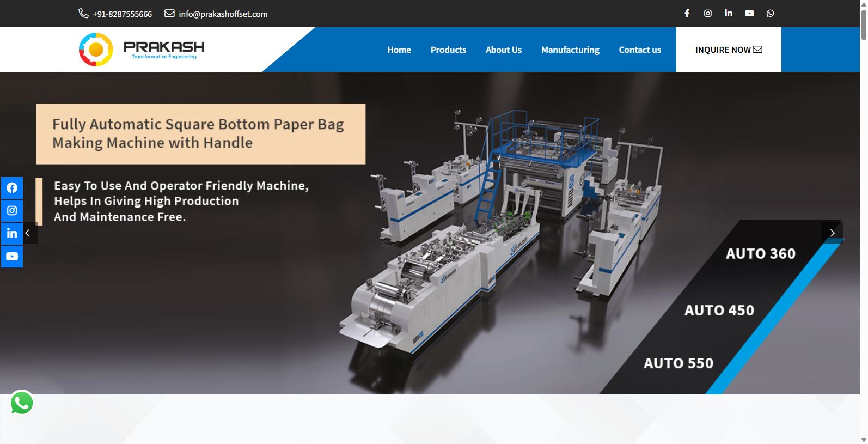Click the page vertical scrollbar thumb
Image resolution: width=868 pixels, height=444 pixels.
pos(864,24)
